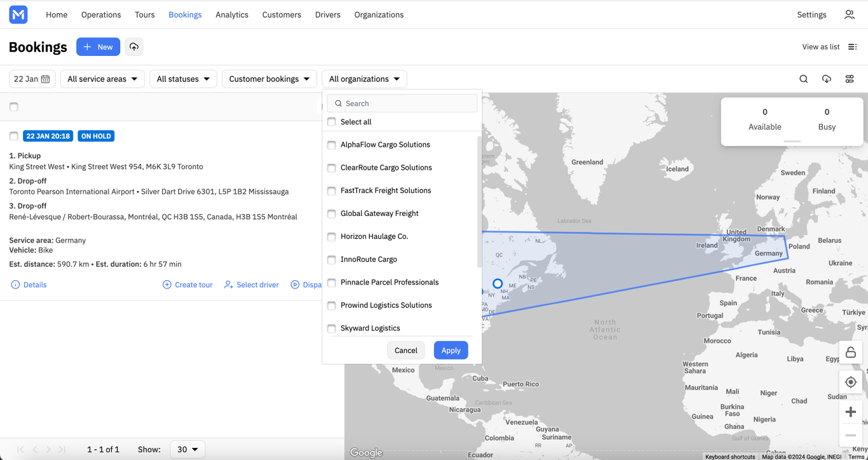This screenshot has width=868, height=460.
Task: Collapse the All organizations dropdown
Action: coord(364,79)
